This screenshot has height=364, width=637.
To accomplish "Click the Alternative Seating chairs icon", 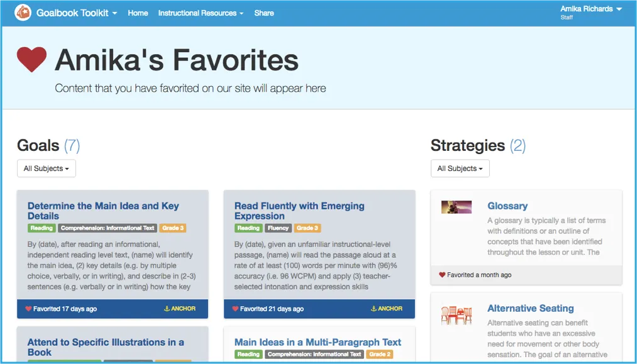I will point(457,315).
